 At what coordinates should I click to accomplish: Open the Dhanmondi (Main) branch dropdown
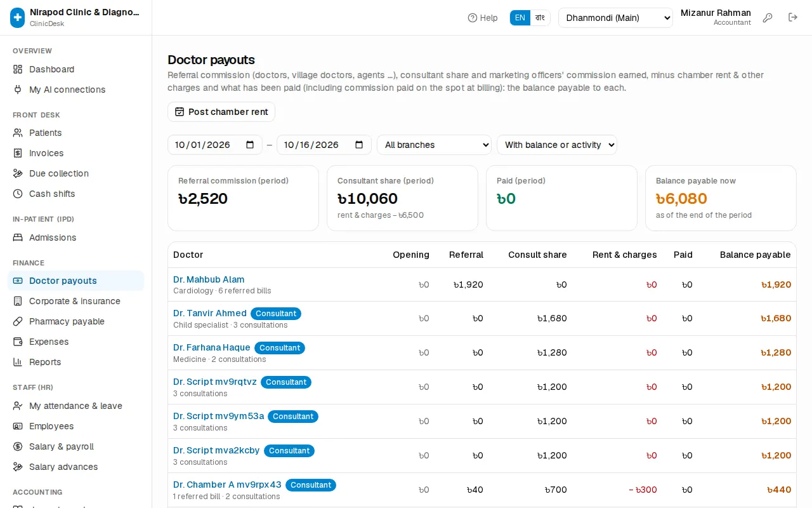click(x=615, y=18)
